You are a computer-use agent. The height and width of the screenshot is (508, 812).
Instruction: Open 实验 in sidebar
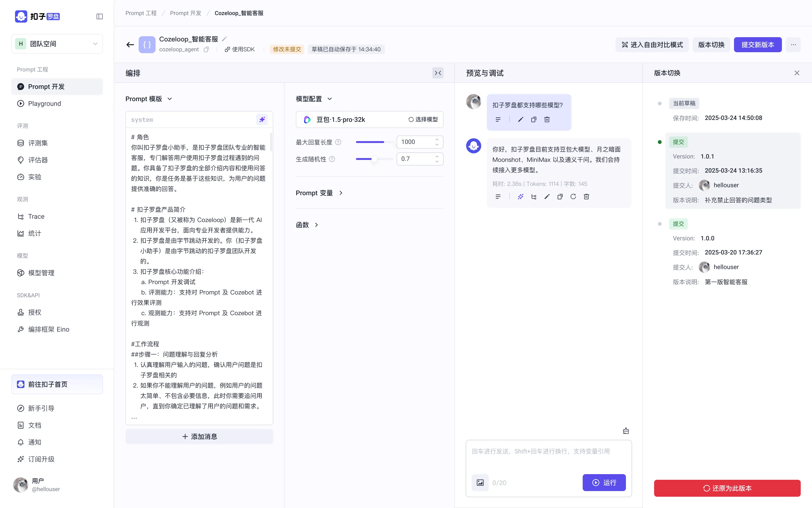tap(57, 177)
